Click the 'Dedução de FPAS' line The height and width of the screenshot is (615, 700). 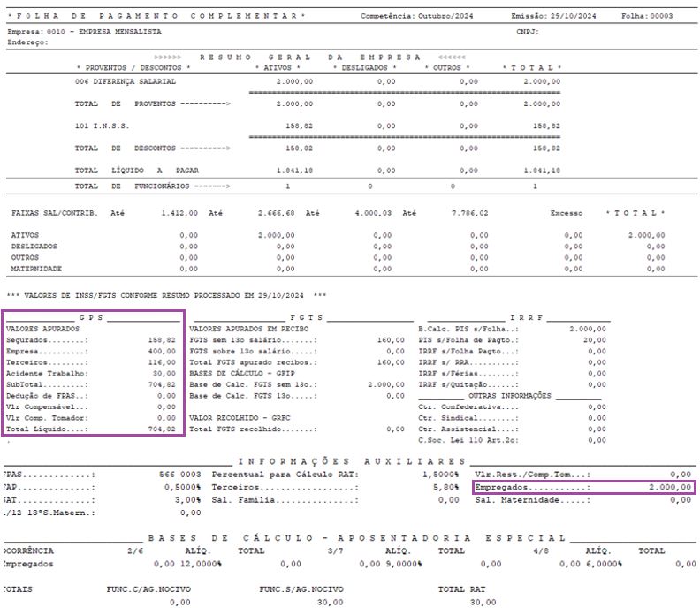point(91,396)
